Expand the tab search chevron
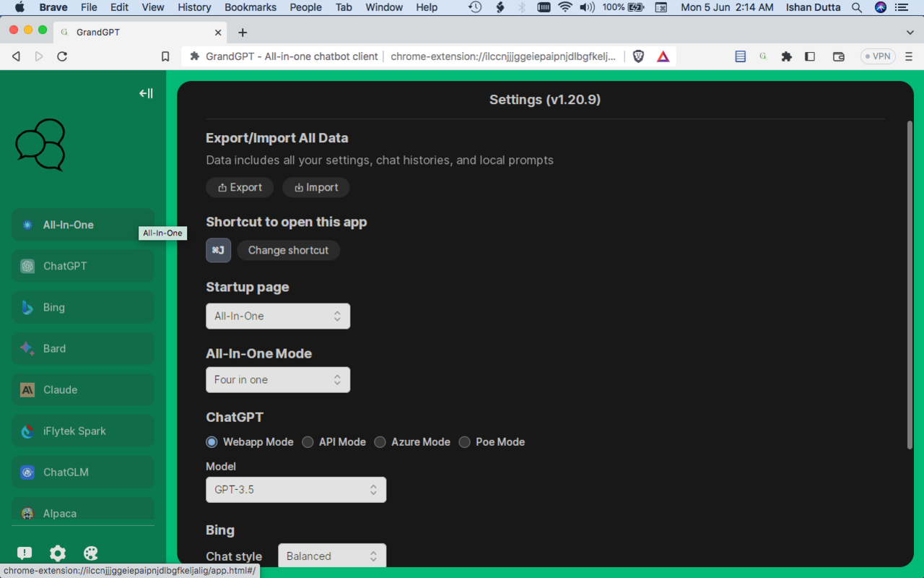 [x=910, y=33]
